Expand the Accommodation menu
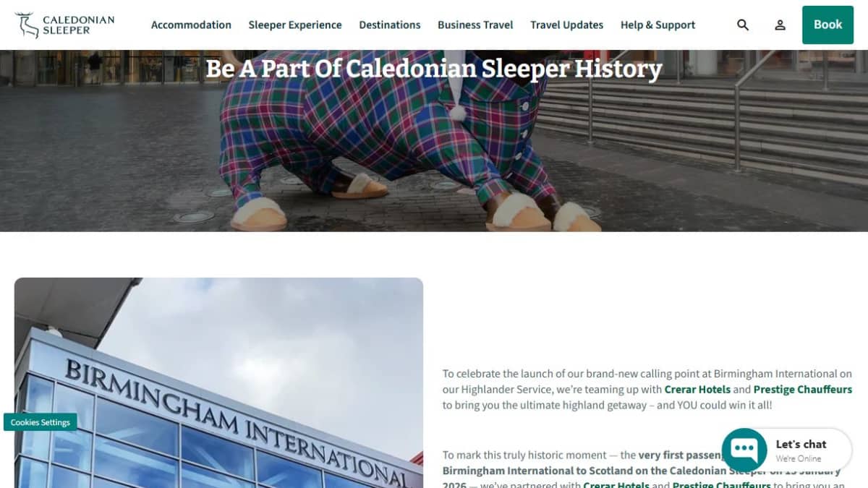The image size is (868, 488). click(191, 25)
